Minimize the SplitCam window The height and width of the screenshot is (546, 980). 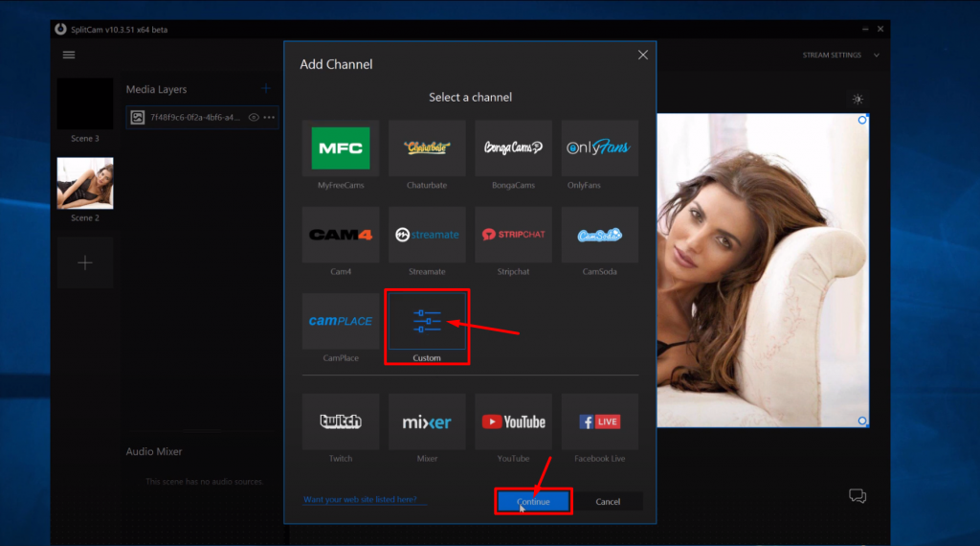coord(865,29)
